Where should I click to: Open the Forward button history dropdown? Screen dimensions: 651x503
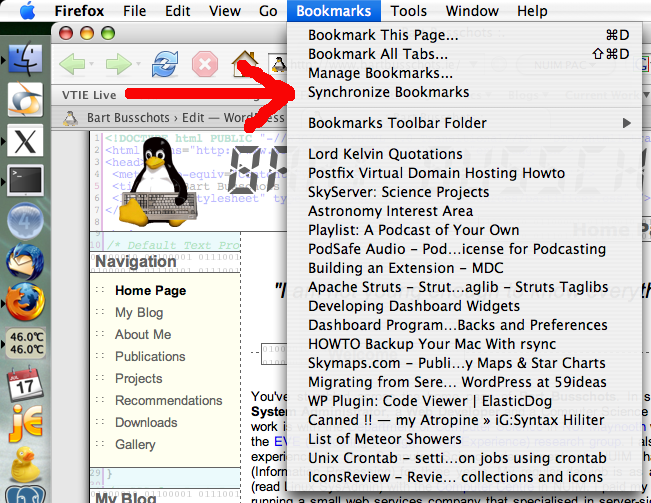(x=138, y=64)
